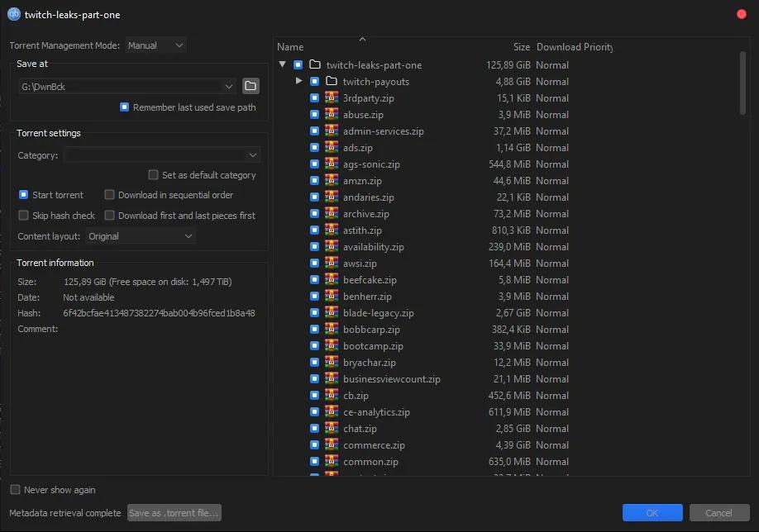Enable Skip hash check
The width and height of the screenshot is (759, 532).
(x=23, y=216)
